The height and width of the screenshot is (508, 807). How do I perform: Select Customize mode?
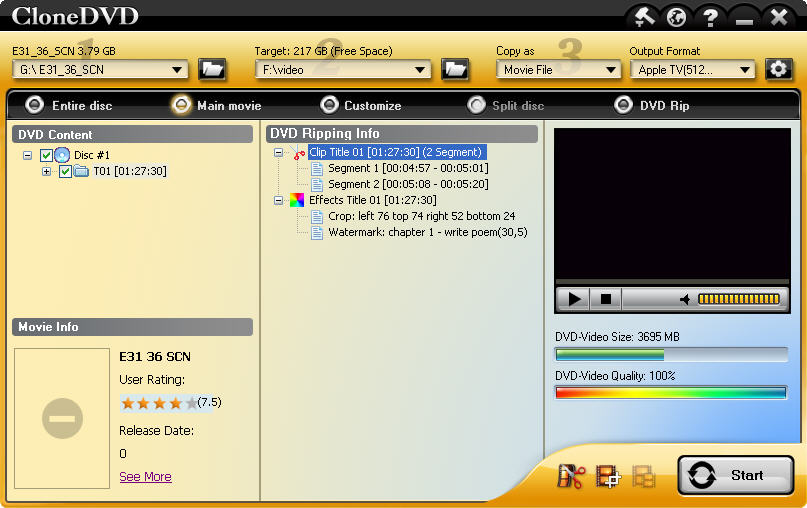coord(361,106)
